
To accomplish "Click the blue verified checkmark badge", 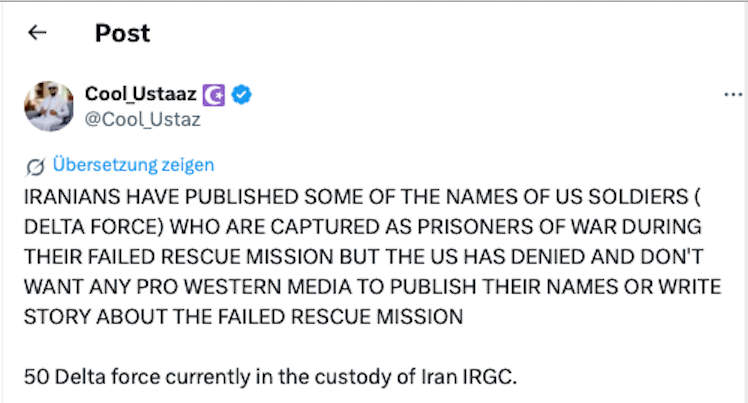I will (241, 95).
